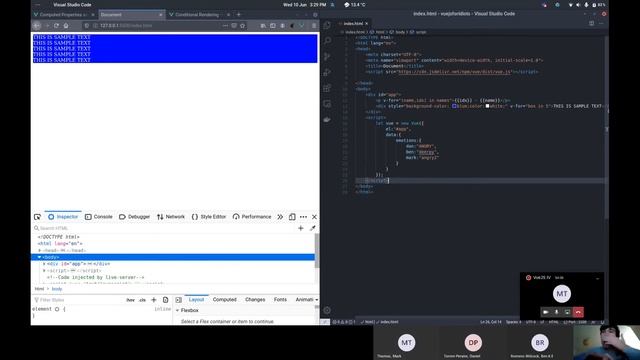
Task: Click the add new node plus icon
Action: click(x=301, y=228)
